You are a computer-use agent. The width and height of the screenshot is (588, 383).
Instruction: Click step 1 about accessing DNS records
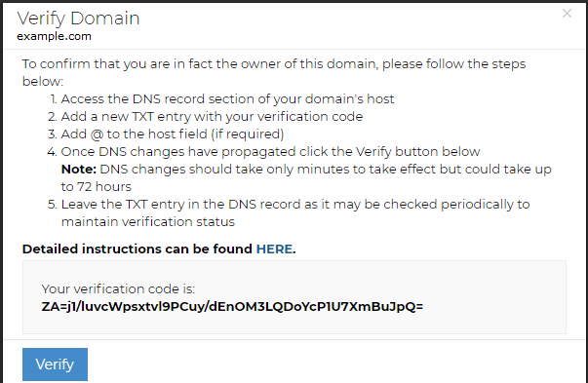(x=222, y=99)
